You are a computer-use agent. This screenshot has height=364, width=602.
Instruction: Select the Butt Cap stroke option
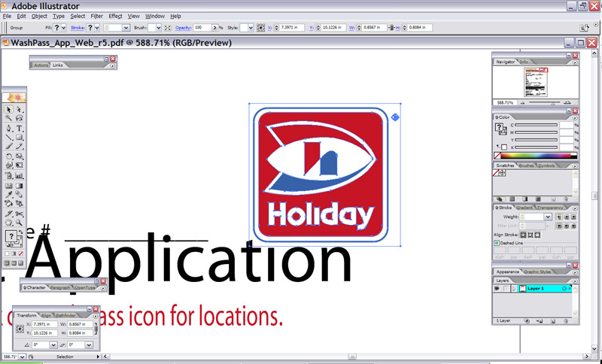click(559, 217)
